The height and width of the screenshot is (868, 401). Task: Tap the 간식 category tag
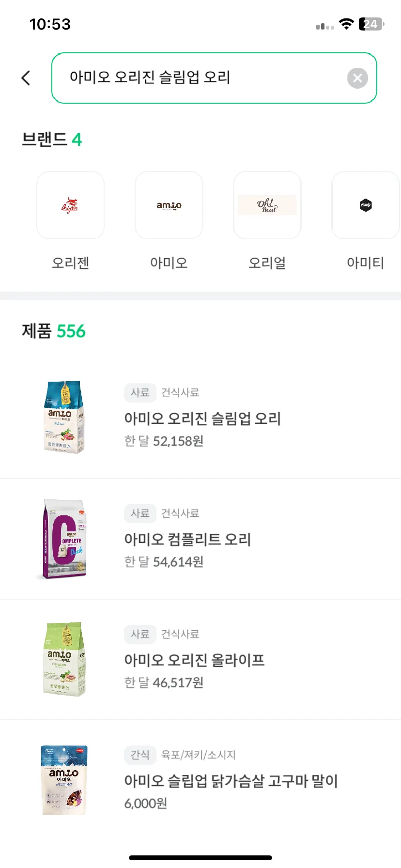point(140,755)
